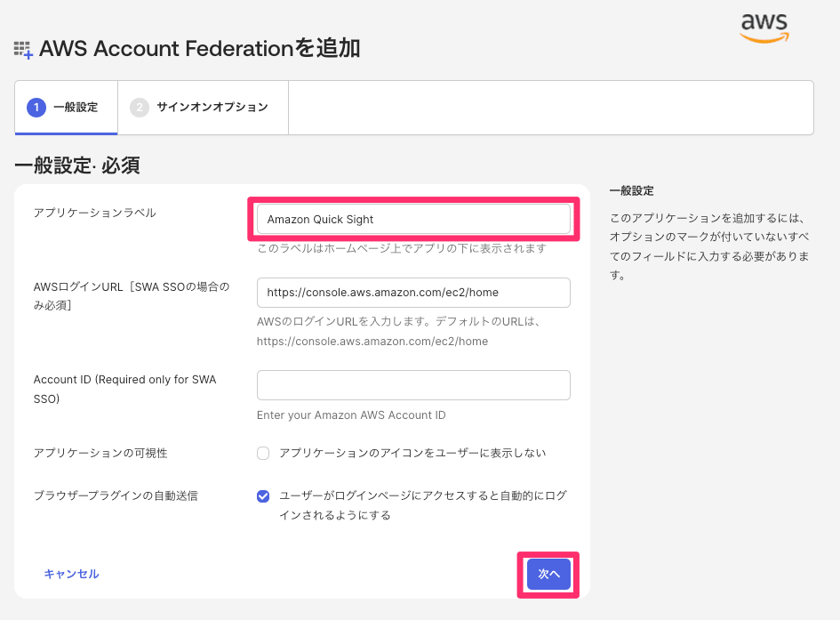This screenshot has width=840, height=620.
Task: Click the Enter your Amazon AWS Account ID hint
Action: [351, 415]
